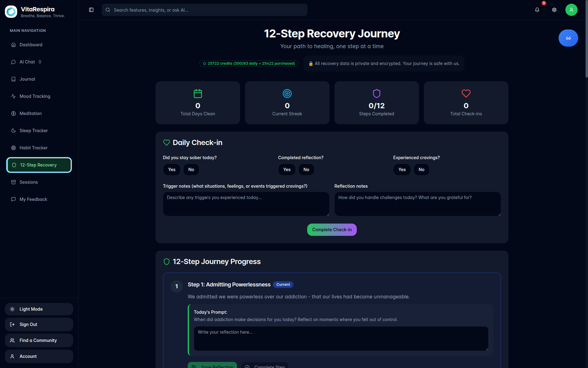The height and width of the screenshot is (368, 588).
Task: Click the green user avatar icon
Action: (x=571, y=10)
